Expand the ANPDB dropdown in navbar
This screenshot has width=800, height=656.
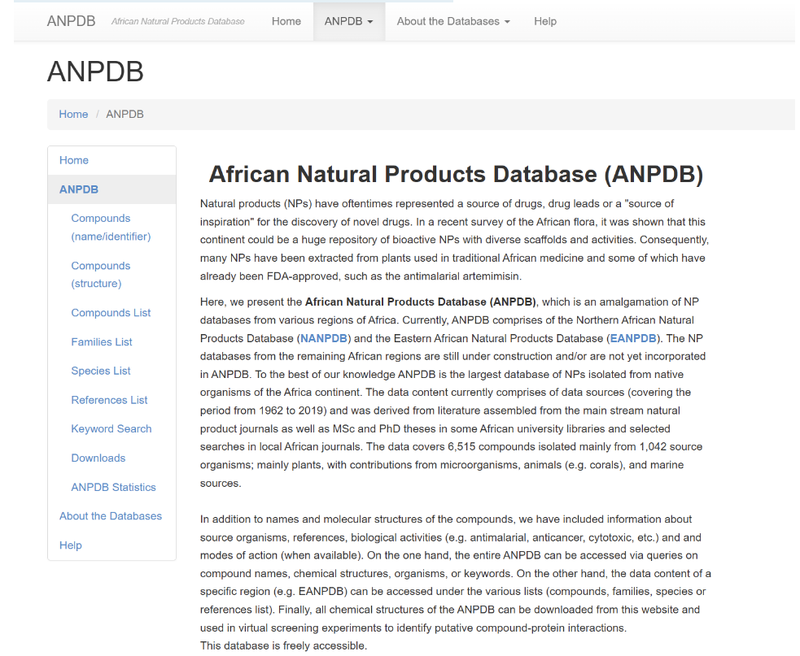[348, 21]
